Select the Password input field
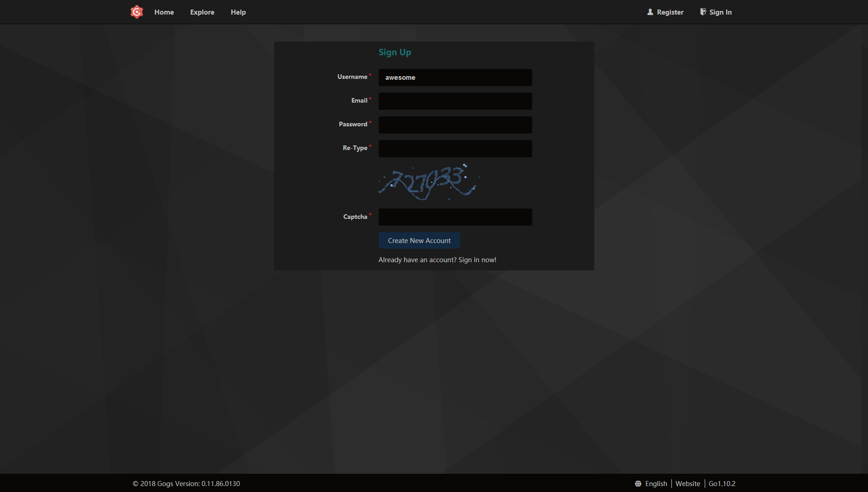This screenshot has width=868, height=492. click(455, 125)
